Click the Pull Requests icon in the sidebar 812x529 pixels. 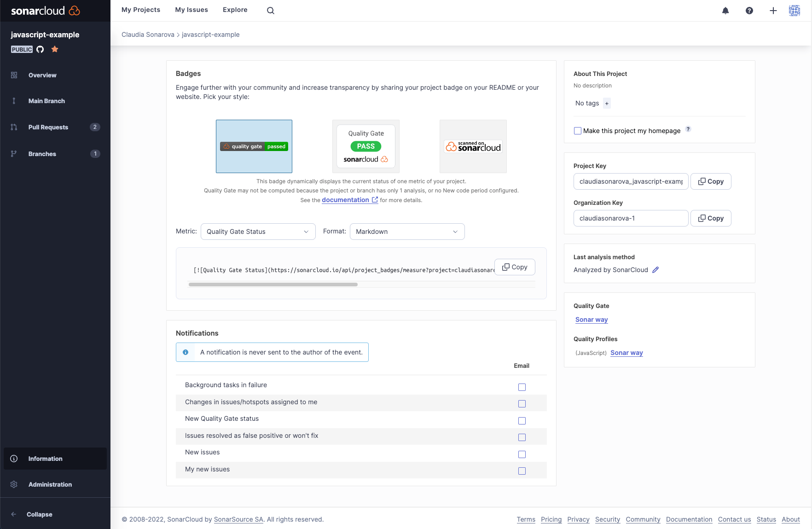(14, 127)
